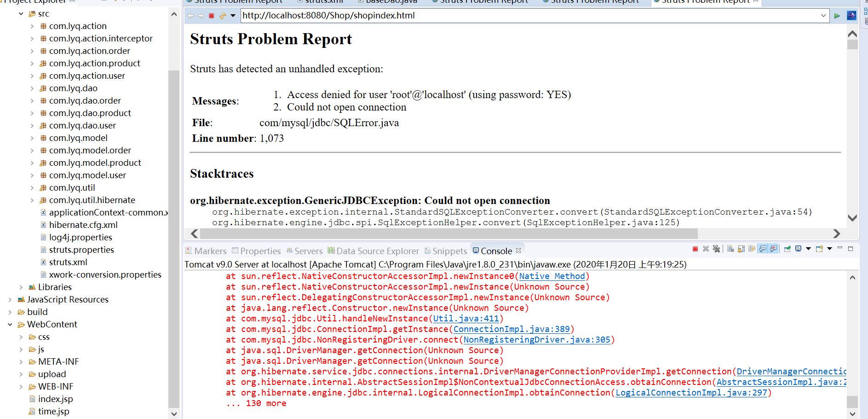The height and width of the screenshot is (419, 868).
Task: Select hibernate.cfg.xml in the project tree
Action: click(x=83, y=225)
